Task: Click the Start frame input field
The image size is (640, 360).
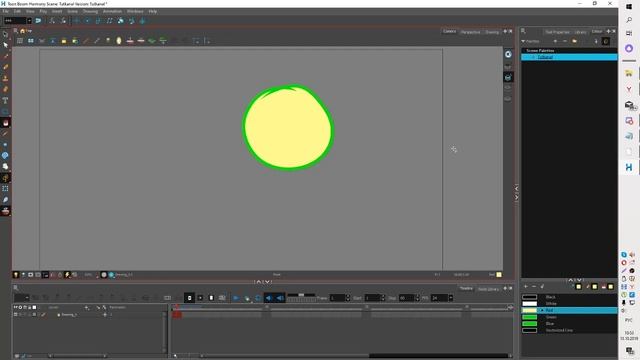Action: tap(372, 298)
